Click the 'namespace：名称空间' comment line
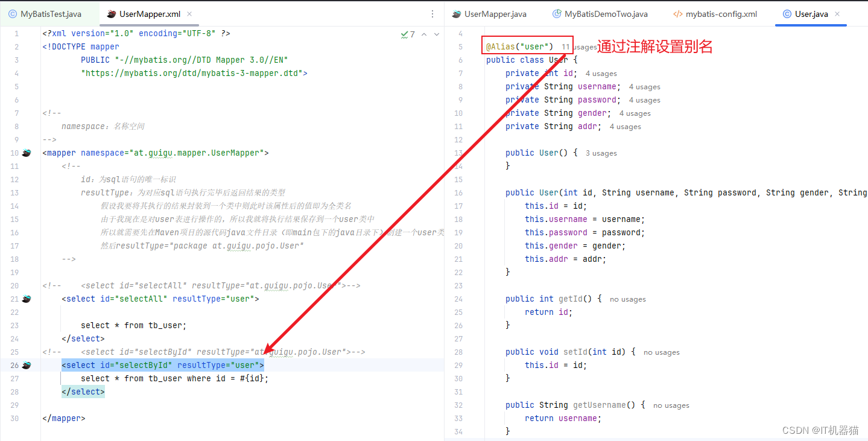 tap(103, 127)
